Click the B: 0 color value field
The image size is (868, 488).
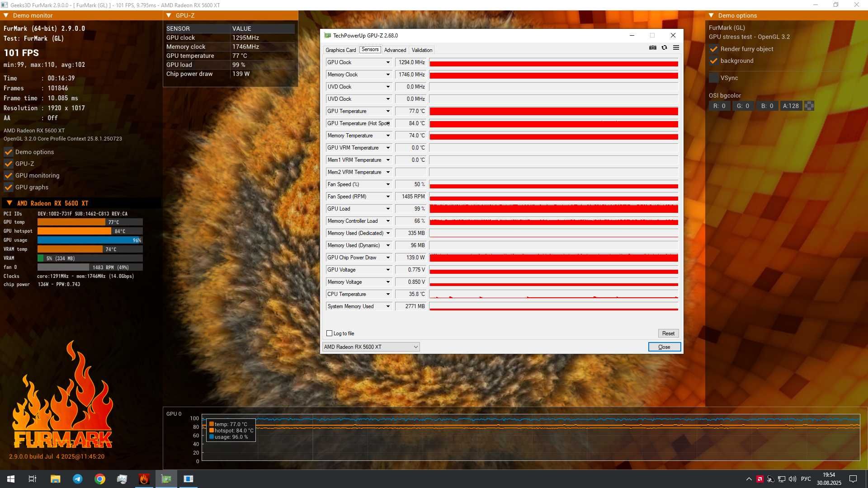point(767,106)
